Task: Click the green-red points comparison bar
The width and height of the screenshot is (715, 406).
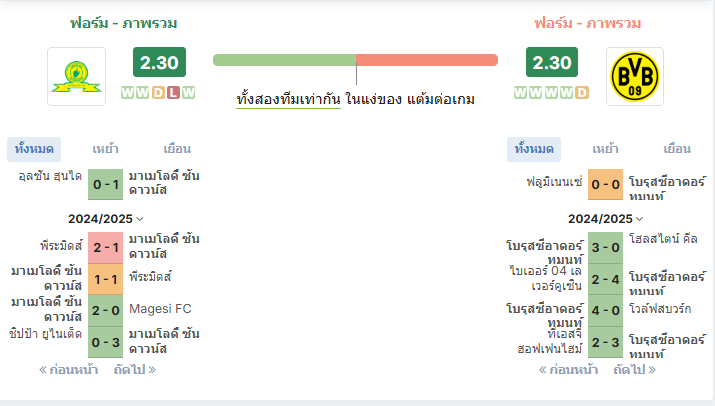Action: click(x=355, y=60)
